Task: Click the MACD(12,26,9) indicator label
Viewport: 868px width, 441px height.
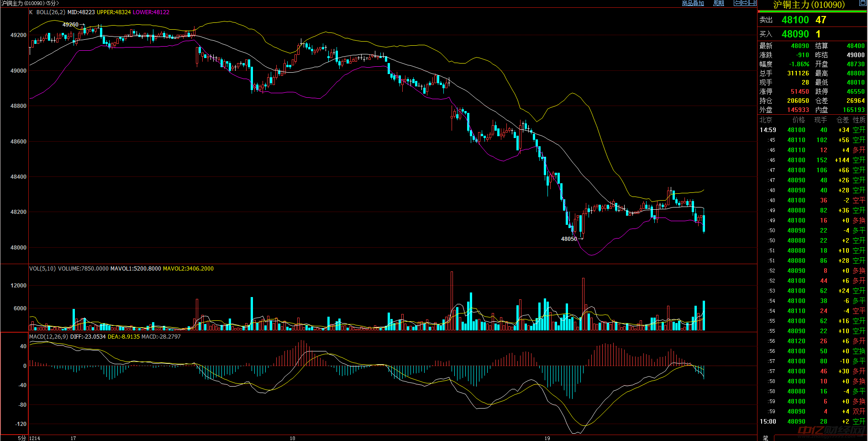Action: 48,337
